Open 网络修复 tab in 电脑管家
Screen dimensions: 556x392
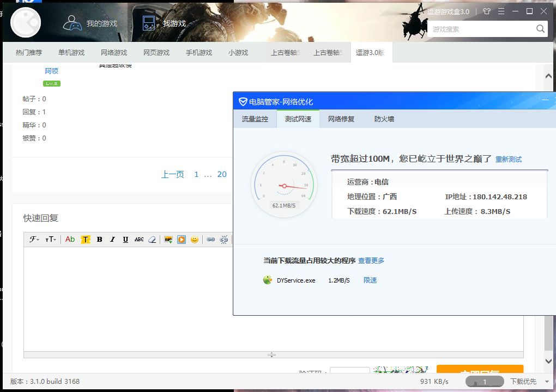[341, 119]
